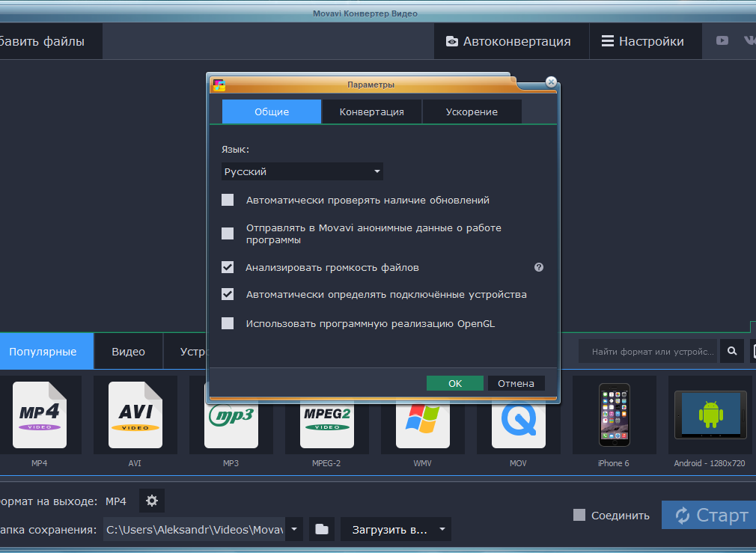The height and width of the screenshot is (553, 756).
Task: Click the Автоконвертация button
Action: click(511, 41)
